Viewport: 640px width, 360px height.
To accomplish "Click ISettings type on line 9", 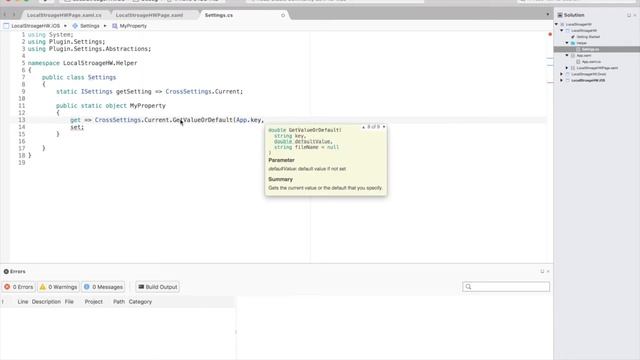I will [x=96, y=91].
